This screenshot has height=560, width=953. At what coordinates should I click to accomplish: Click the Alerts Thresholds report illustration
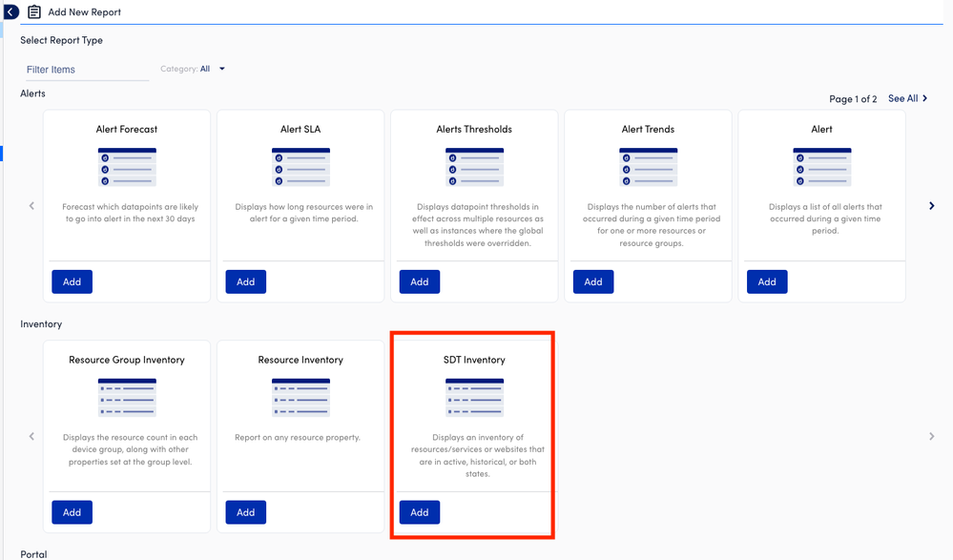point(474,167)
